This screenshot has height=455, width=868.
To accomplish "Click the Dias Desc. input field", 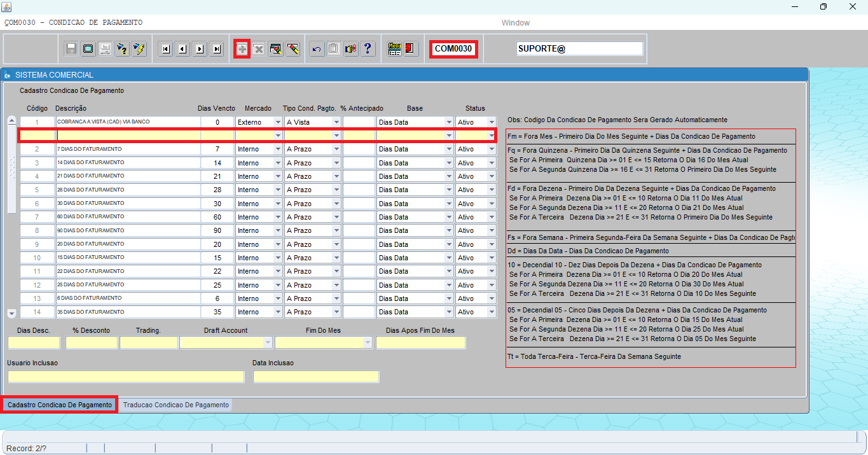I will click(34, 343).
